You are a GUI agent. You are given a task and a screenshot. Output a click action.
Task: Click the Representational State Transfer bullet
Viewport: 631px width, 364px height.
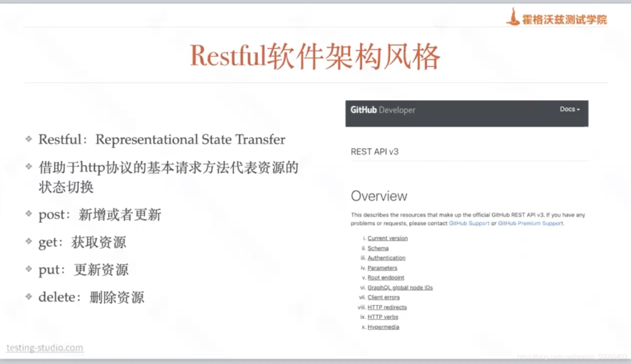pyautogui.click(x=162, y=140)
